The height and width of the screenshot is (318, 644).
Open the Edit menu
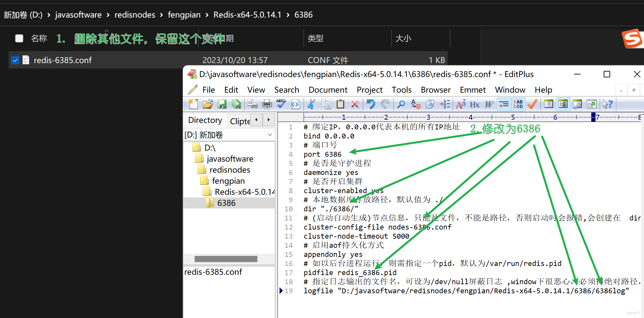coord(231,90)
